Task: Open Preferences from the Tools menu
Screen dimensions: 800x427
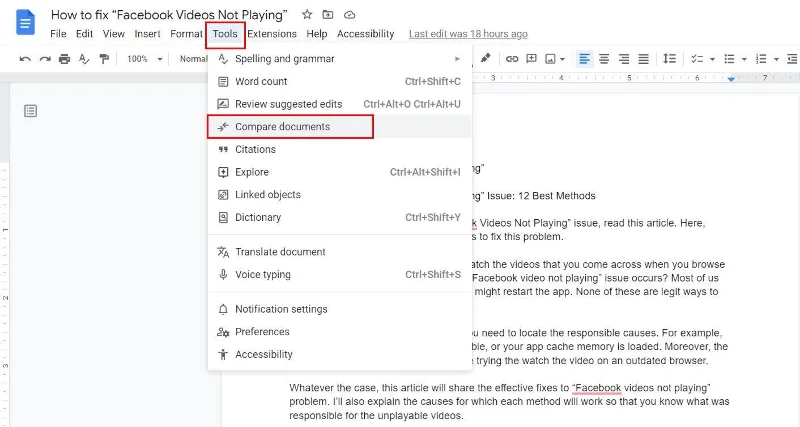Action: pos(339,332)
